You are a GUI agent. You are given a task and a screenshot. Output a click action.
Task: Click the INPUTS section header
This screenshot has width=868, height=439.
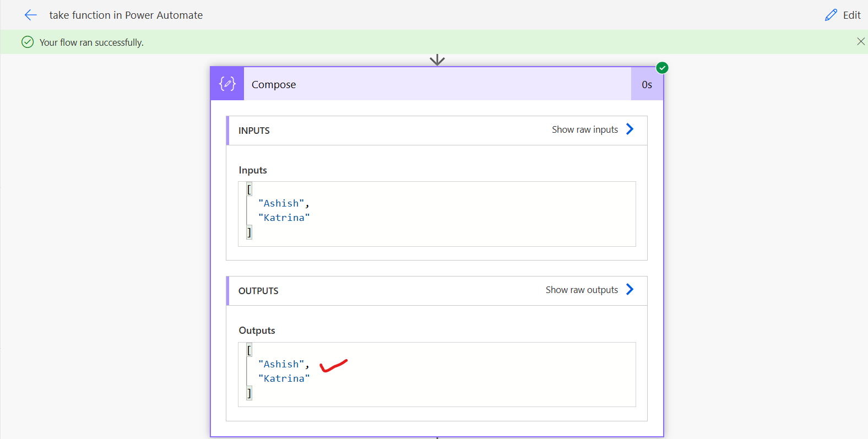pos(254,131)
